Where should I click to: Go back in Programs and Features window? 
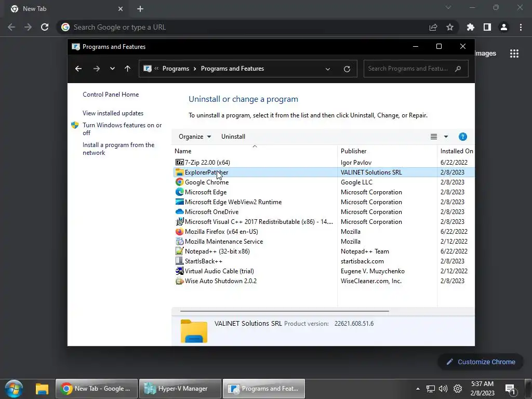click(x=78, y=69)
